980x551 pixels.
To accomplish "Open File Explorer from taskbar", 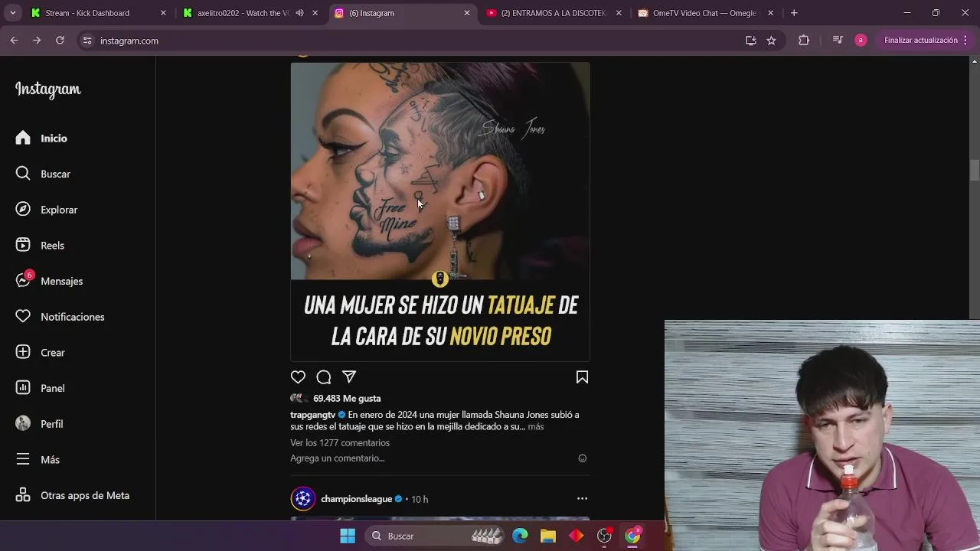I will tap(548, 536).
